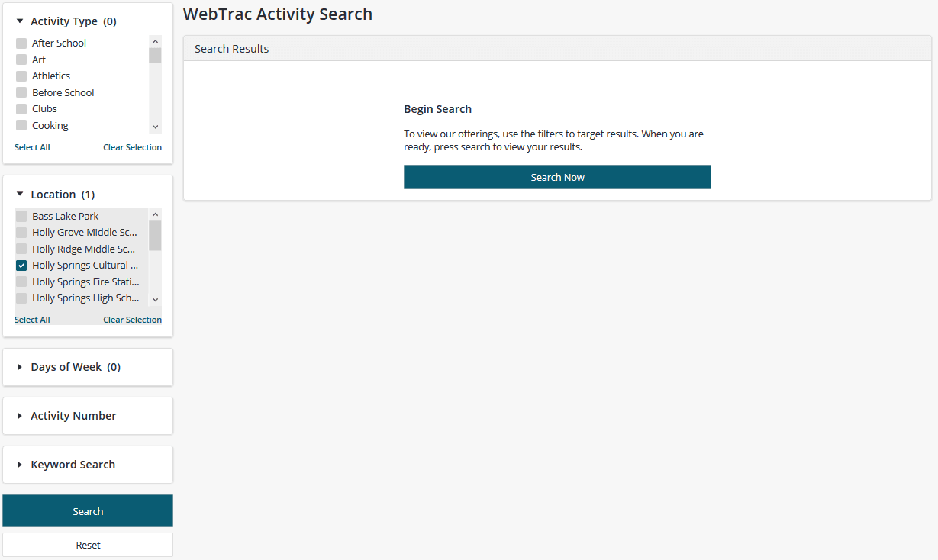Viewport: 938px width, 560px height.
Task: Click the Location list scrollbar down arrow
Action: coord(155,299)
